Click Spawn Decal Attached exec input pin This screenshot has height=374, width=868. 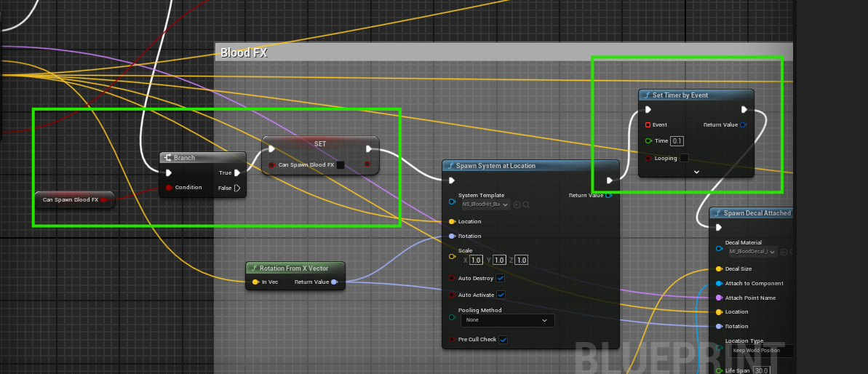[719, 228]
